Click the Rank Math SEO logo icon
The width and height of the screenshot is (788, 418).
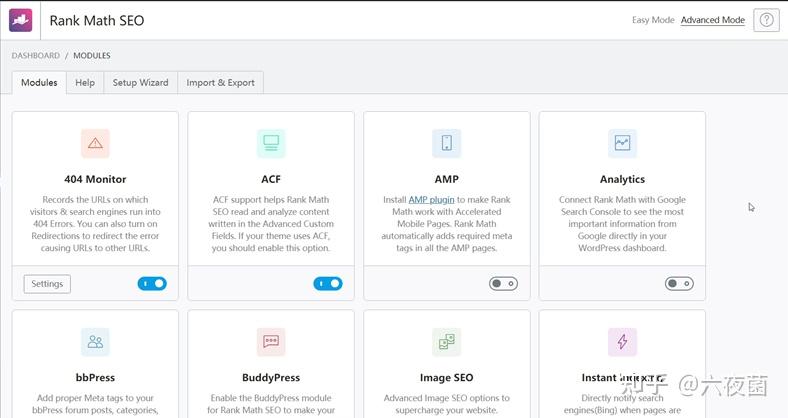click(x=21, y=20)
